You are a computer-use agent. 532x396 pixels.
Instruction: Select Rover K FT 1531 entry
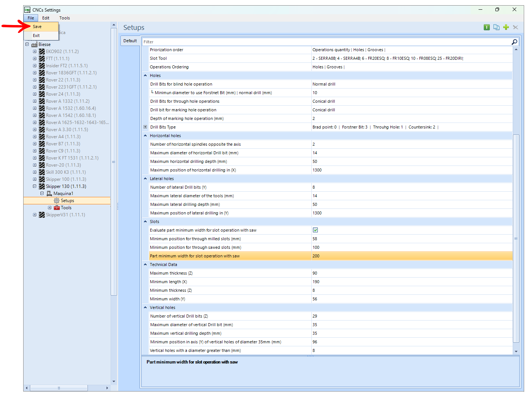pyautogui.click(x=72, y=158)
